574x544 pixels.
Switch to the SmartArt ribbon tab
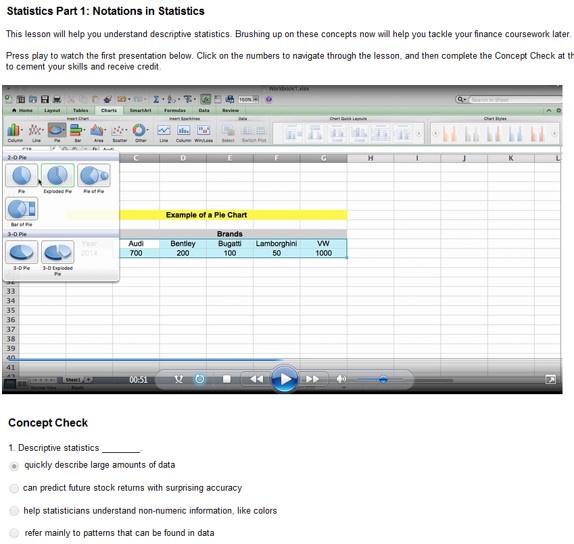point(141,110)
